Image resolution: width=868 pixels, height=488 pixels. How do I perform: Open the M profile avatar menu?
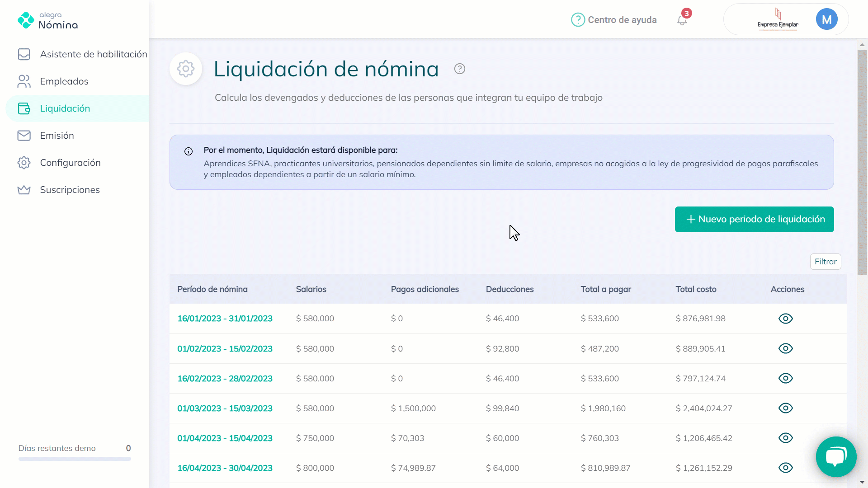point(827,19)
